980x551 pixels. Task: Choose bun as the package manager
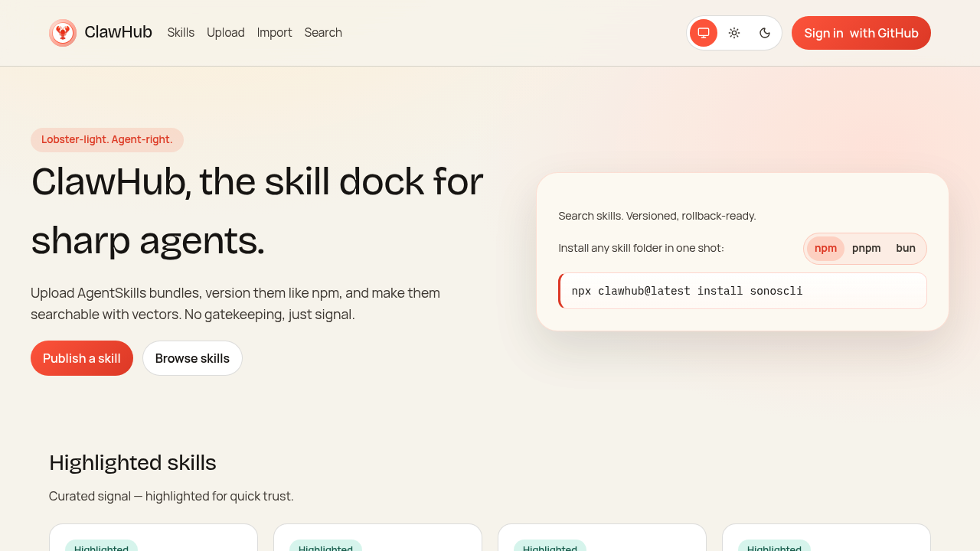pos(906,248)
